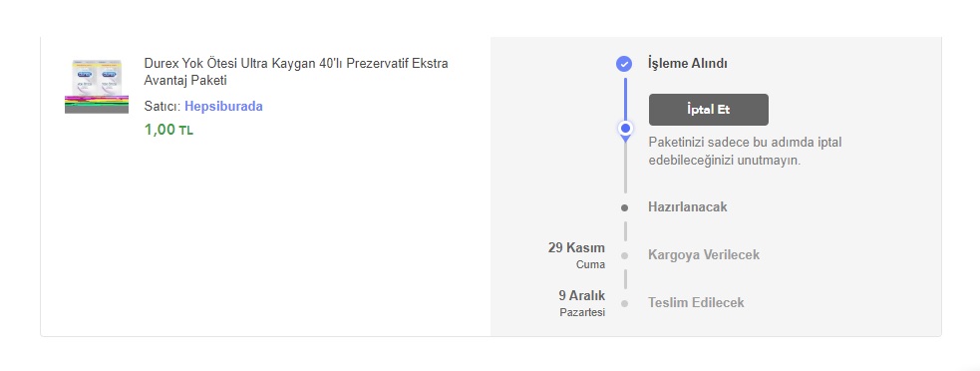The width and height of the screenshot is (980, 371).
Task: Click the Pazartesi weekday label
Action: (582, 312)
